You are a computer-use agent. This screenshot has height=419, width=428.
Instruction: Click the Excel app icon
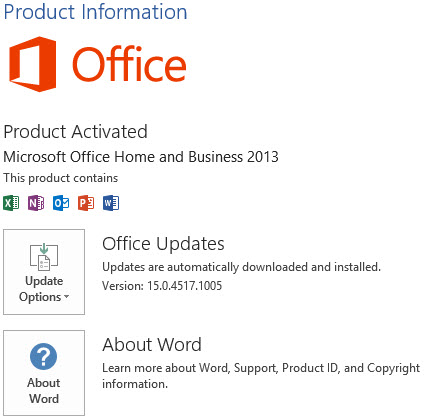pyautogui.click(x=11, y=203)
